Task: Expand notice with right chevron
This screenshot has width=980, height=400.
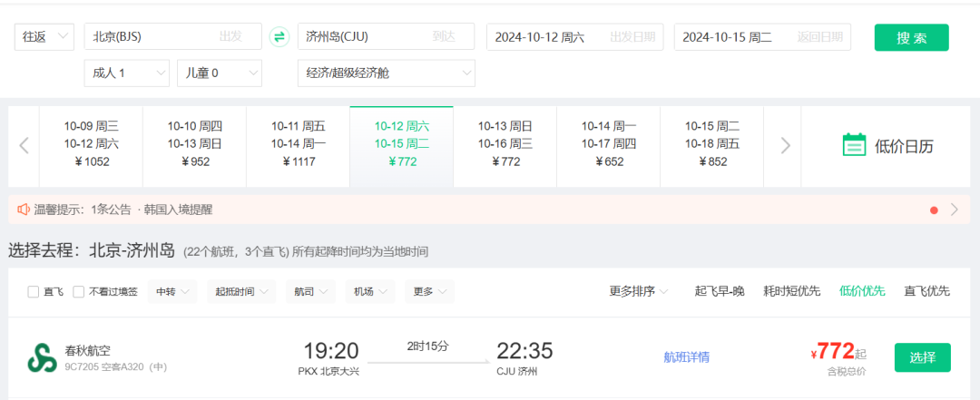Action: click(x=954, y=210)
